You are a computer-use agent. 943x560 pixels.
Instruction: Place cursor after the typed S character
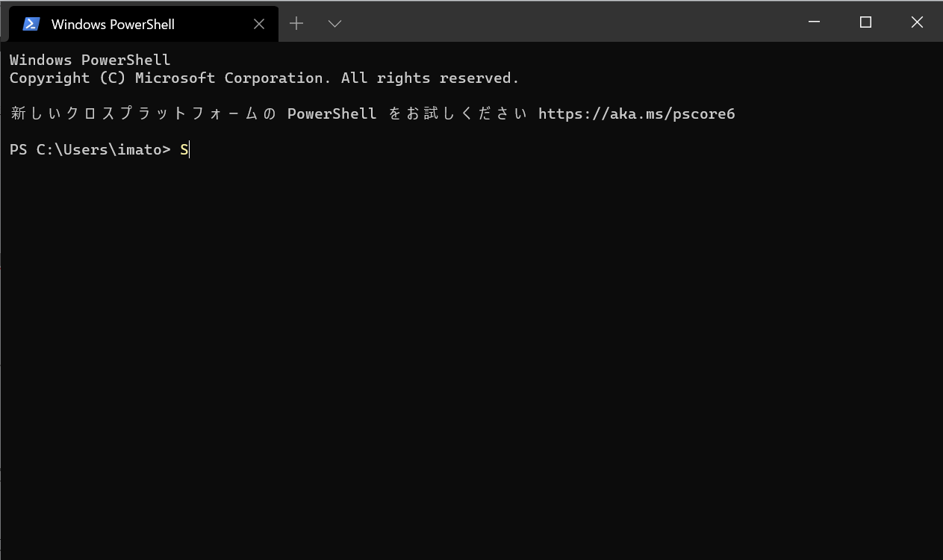coord(190,149)
